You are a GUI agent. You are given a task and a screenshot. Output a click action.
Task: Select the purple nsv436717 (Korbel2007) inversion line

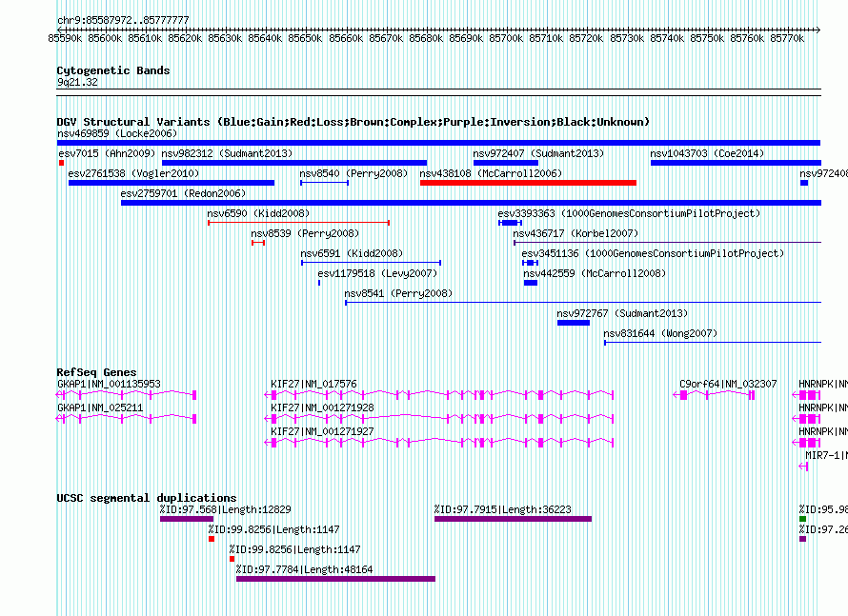(x=667, y=243)
